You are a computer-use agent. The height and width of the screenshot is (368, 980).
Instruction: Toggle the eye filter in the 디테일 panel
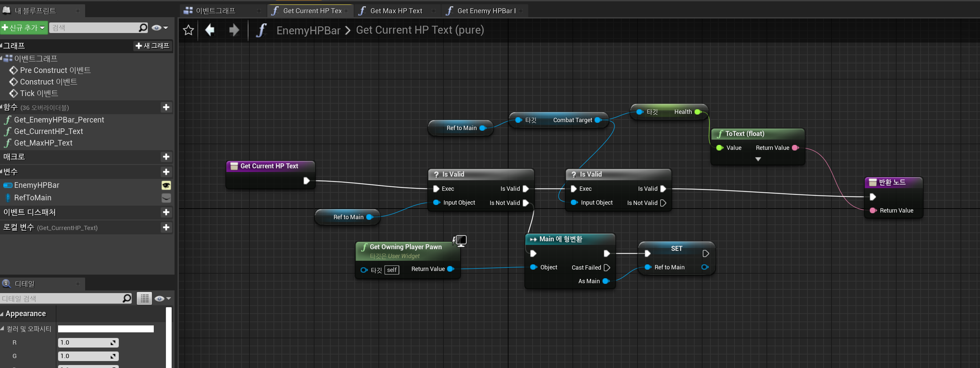point(160,298)
